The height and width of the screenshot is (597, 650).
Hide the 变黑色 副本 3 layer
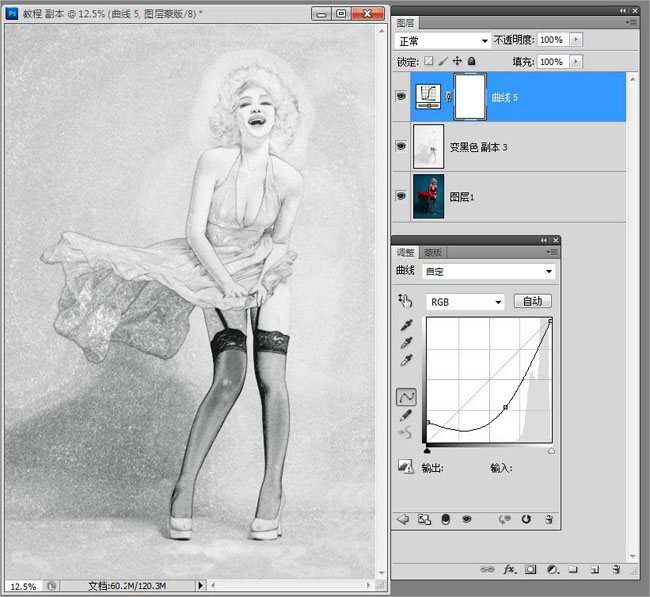click(x=401, y=146)
